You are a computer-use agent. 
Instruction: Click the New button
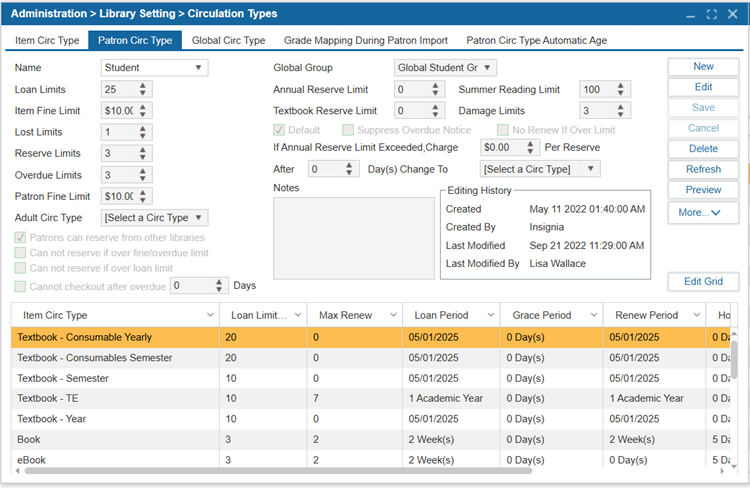point(703,67)
